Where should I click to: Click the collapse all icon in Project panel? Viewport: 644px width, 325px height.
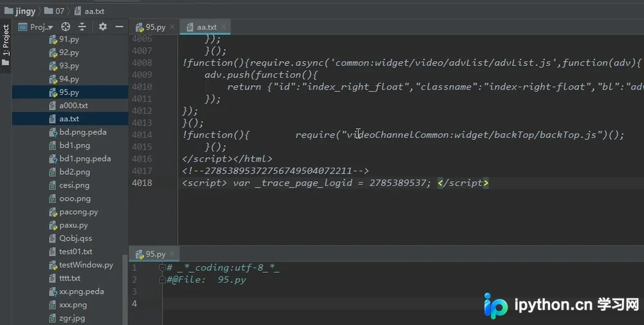(82, 27)
